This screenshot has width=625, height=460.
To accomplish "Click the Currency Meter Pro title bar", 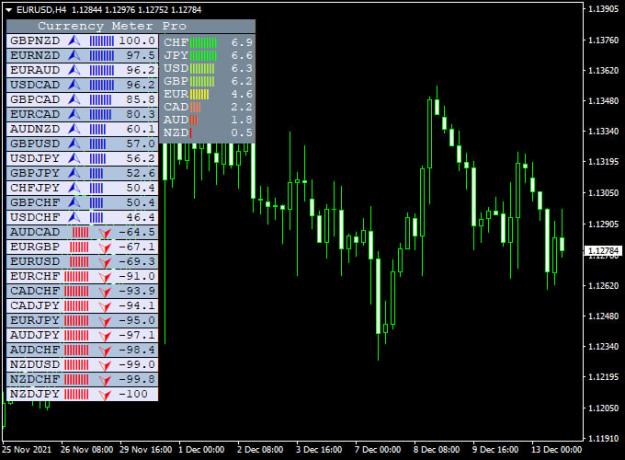I will point(131,26).
